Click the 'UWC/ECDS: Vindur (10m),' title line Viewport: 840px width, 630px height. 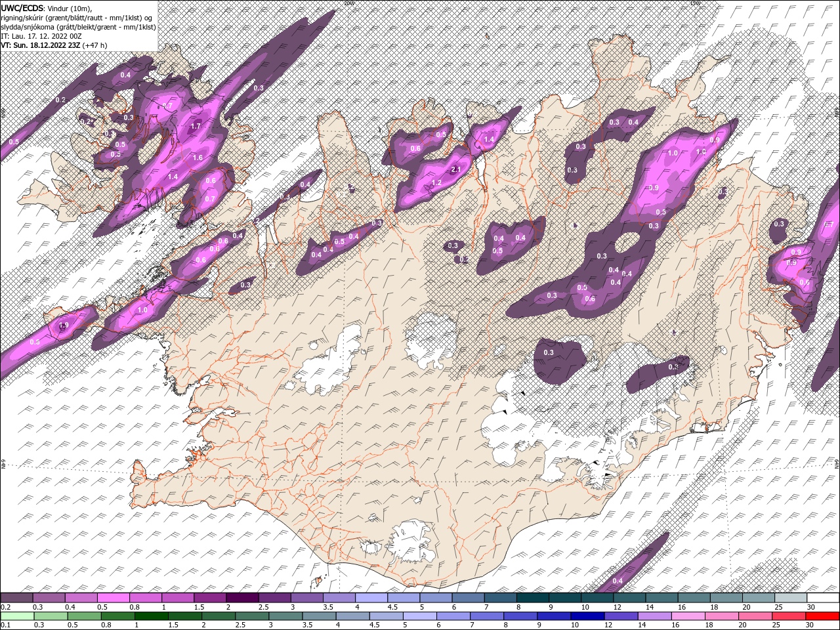(x=47, y=7)
